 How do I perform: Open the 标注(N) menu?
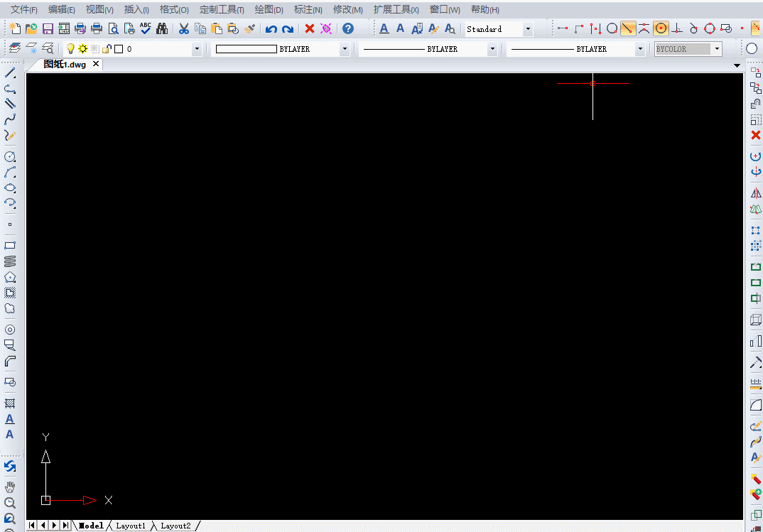pos(308,10)
